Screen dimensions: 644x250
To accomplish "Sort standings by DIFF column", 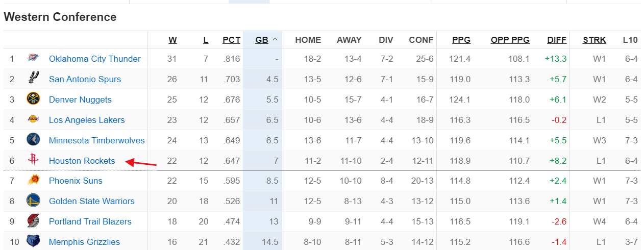I will [557, 40].
